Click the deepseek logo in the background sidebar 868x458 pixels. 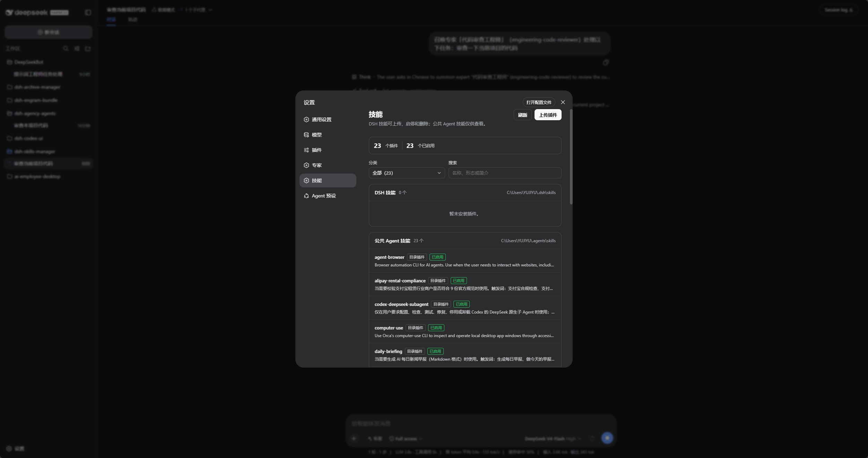[x=27, y=12]
